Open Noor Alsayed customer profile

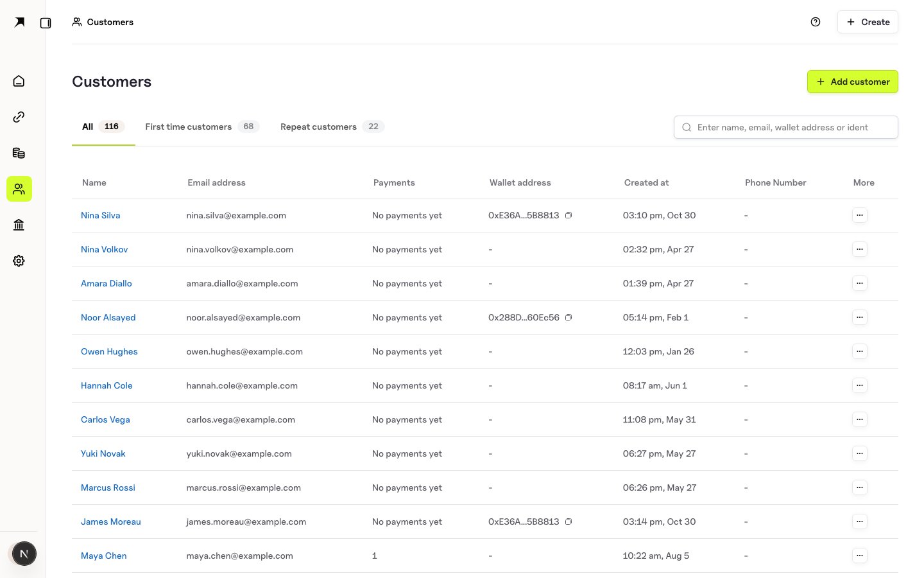click(108, 317)
